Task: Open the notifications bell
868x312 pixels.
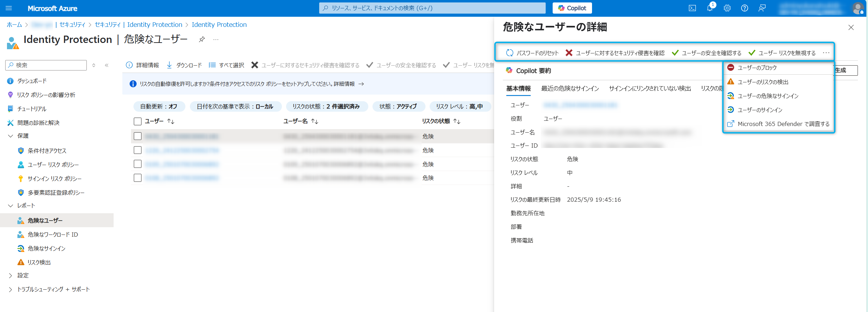Action: pyautogui.click(x=710, y=8)
